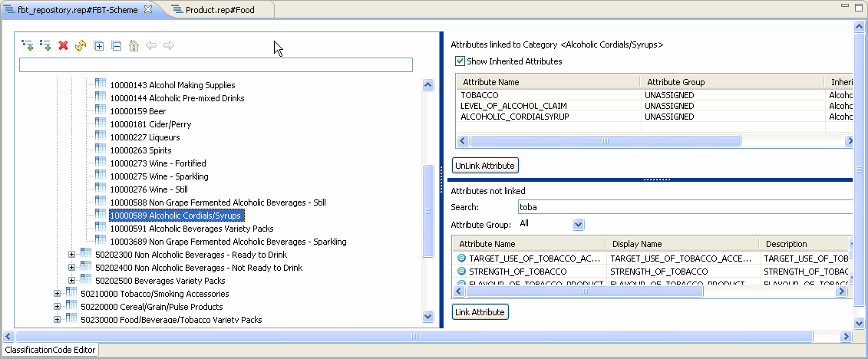Select 10000589 Alcoholic Cordials/Syrups tree row
Image resolution: width=868 pixels, height=359 pixels.
coord(177,216)
